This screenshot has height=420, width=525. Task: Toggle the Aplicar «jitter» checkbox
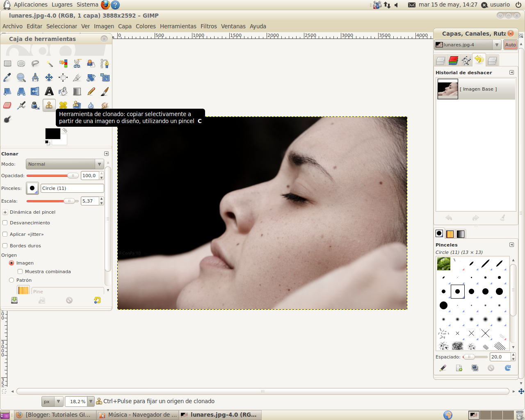click(x=5, y=234)
